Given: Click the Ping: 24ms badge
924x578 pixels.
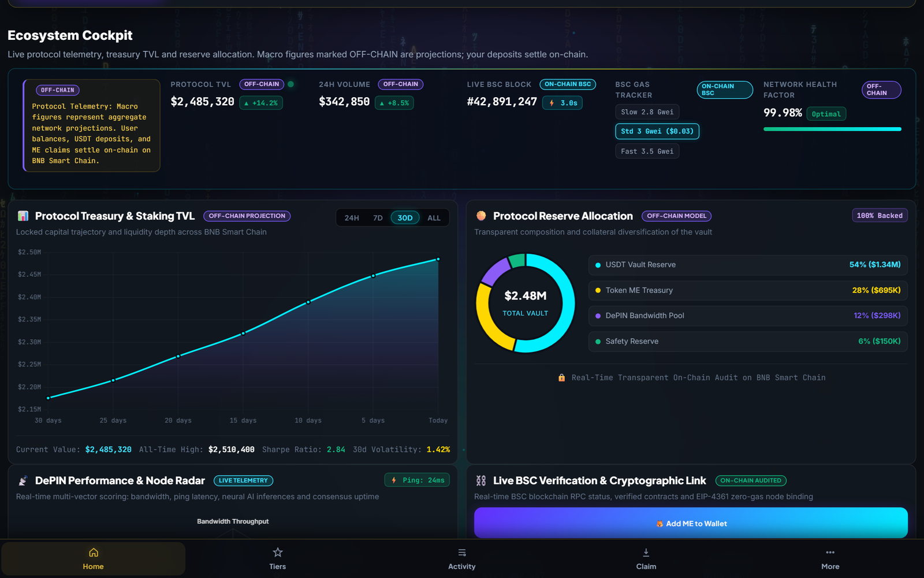Looking at the screenshot, I should coord(418,480).
